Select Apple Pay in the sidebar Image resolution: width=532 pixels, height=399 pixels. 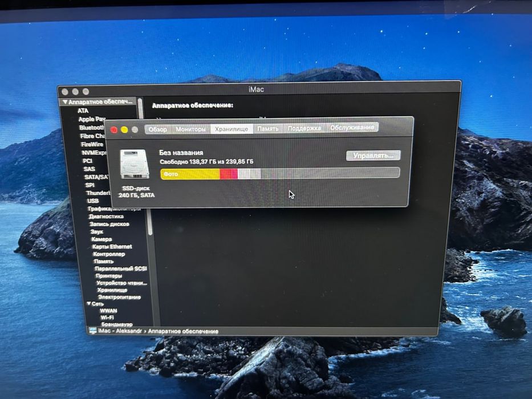[x=92, y=119]
